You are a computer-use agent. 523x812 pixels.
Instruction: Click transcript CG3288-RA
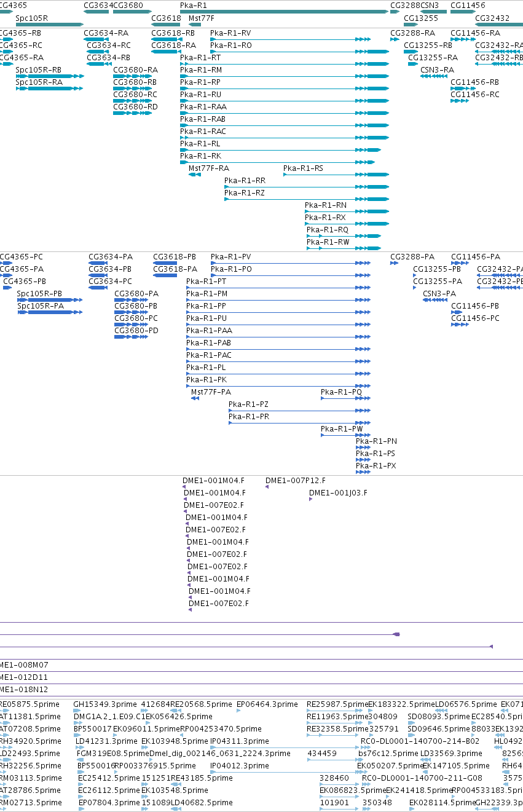coord(412,33)
